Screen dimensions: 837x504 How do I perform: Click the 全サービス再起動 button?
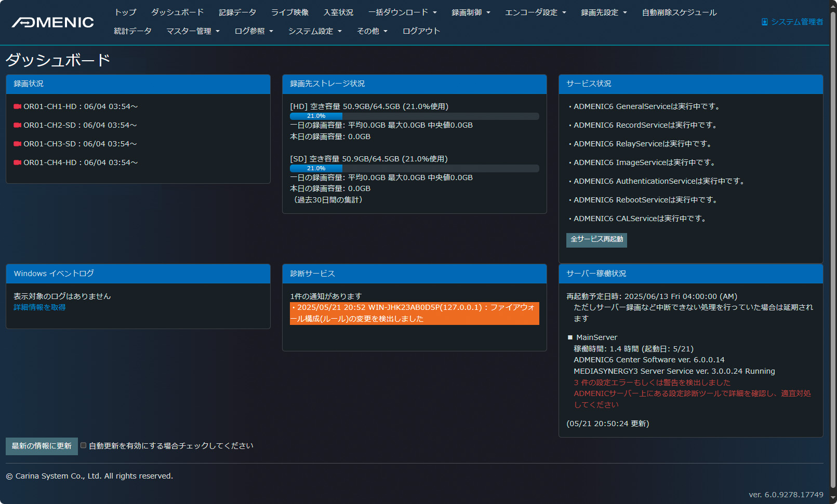coord(596,240)
